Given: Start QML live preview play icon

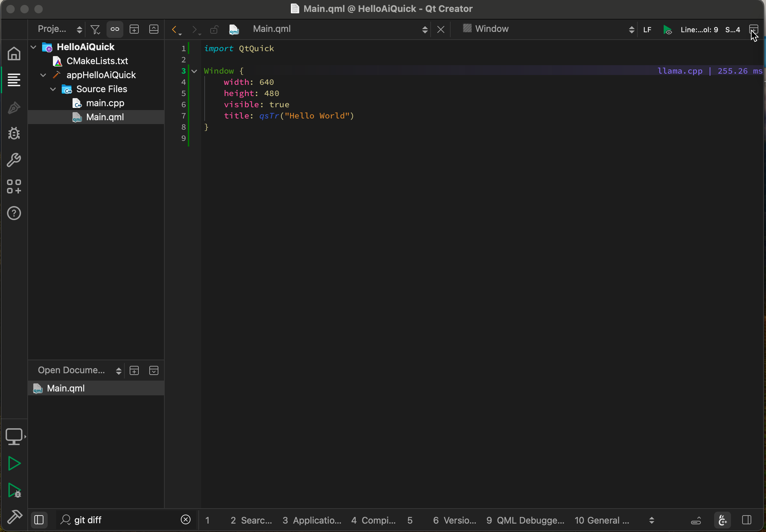Looking at the screenshot, I should click(668, 30).
